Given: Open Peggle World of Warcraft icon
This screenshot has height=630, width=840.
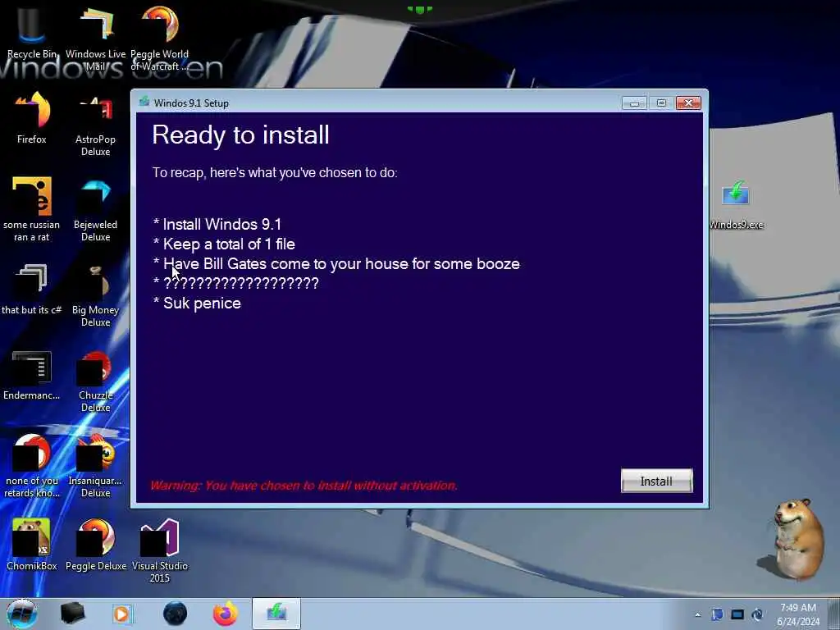Looking at the screenshot, I should [160, 38].
